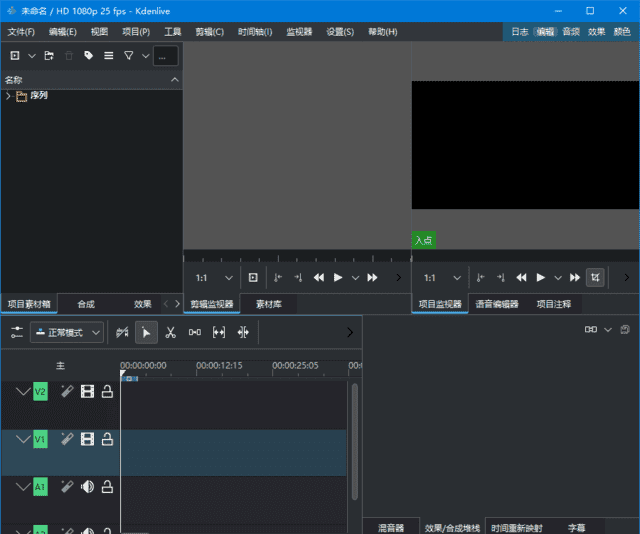Open the add clip dropdown arrow
The width and height of the screenshot is (640, 534).
(x=32, y=56)
